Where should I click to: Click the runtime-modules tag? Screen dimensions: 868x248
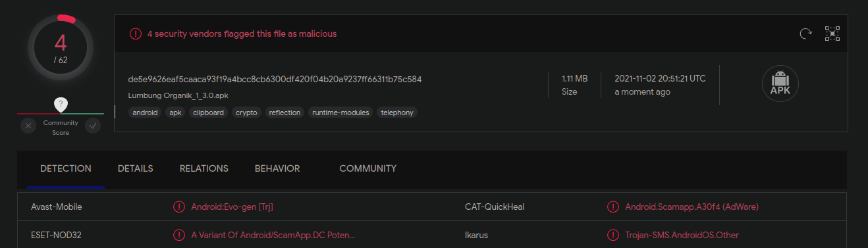coord(340,112)
